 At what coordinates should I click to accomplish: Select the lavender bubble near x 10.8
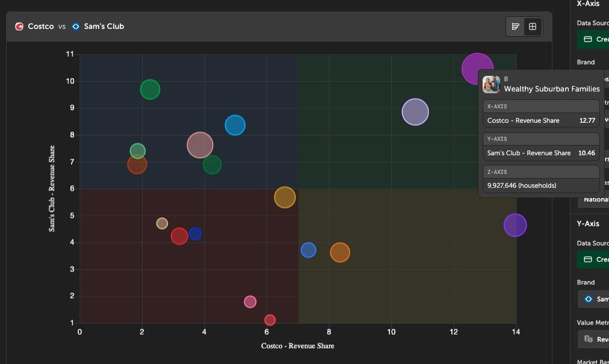[415, 112]
